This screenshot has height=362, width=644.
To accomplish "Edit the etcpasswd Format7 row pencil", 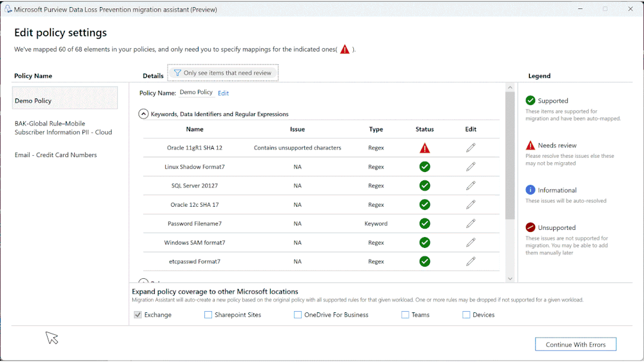I will 471,262.
